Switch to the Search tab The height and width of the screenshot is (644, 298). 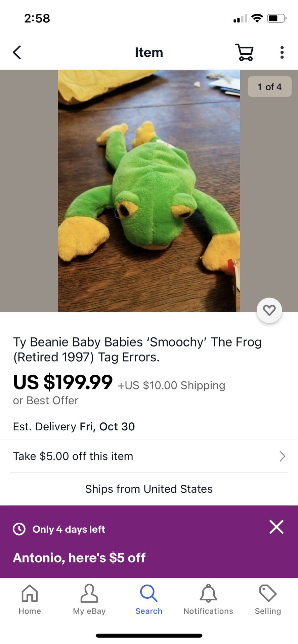pyautogui.click(x=149, y=599)
